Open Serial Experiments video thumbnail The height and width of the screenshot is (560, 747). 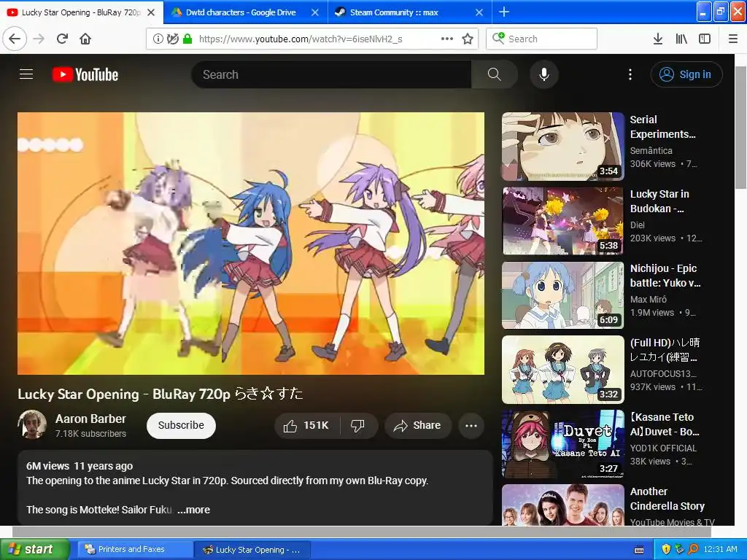562,146
